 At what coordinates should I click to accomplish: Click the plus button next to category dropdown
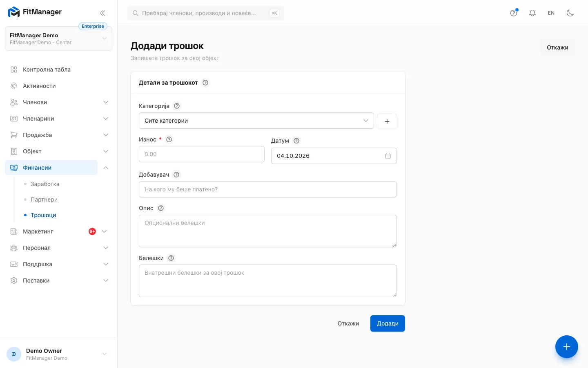(x=387, y=121)
